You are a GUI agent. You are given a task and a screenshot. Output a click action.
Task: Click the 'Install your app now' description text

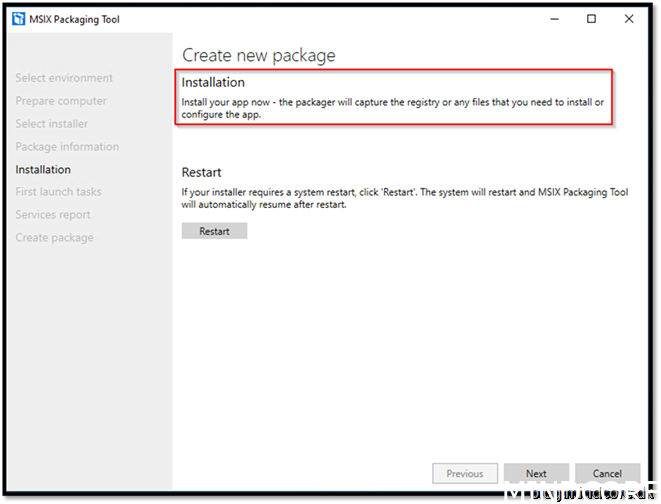click(x=392, y=108)
